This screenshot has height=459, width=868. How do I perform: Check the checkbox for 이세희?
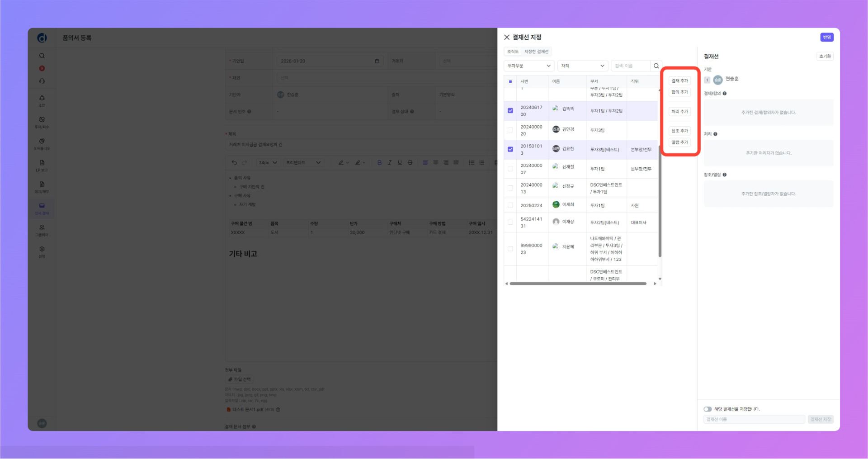pyautogui.click(x=510, y=205)
